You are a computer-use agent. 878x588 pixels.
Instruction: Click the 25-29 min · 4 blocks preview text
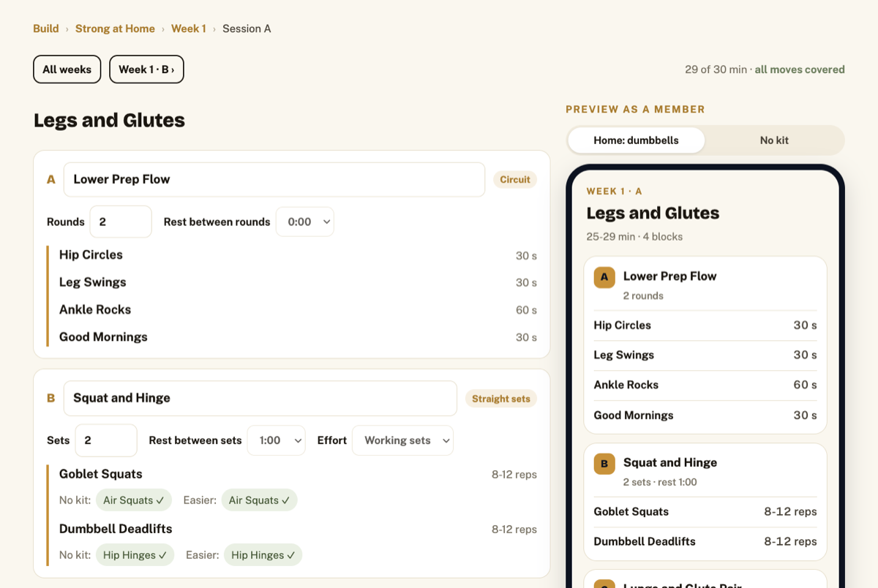634,237
